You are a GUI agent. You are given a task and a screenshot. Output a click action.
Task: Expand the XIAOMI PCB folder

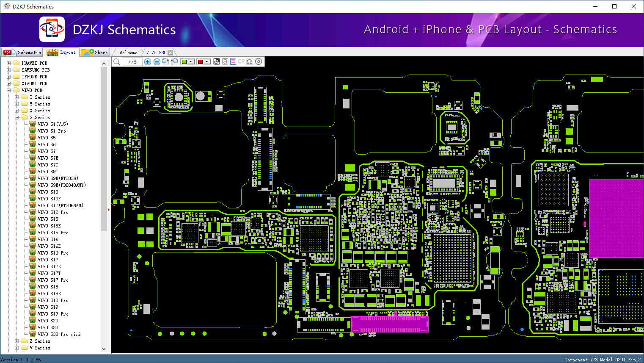(8, 83)
